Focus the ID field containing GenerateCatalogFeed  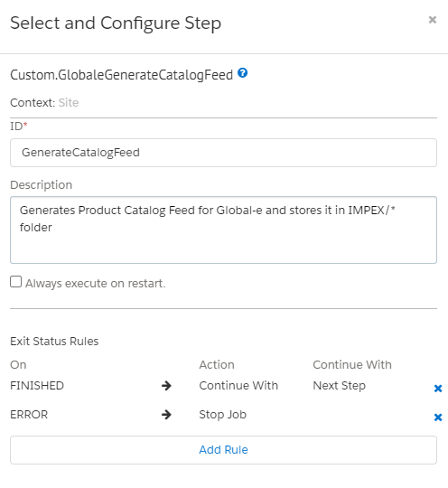pos(223,153)
